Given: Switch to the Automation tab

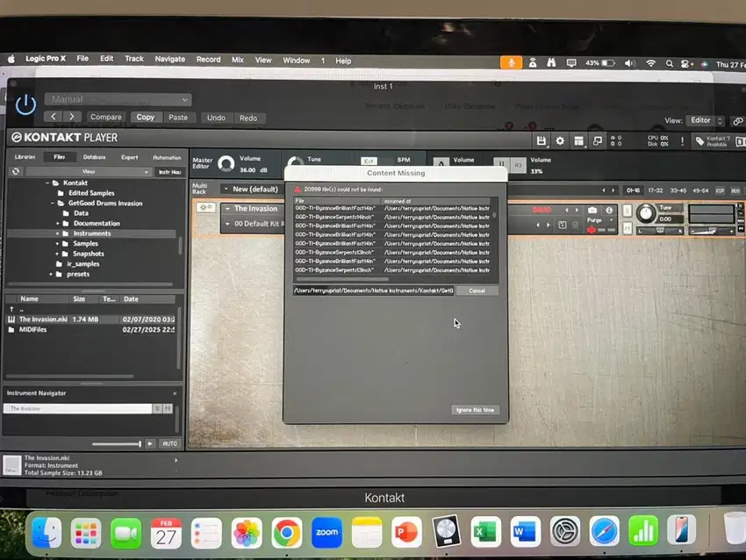Looking at the screenshot, I should click(x=167, y=157).
